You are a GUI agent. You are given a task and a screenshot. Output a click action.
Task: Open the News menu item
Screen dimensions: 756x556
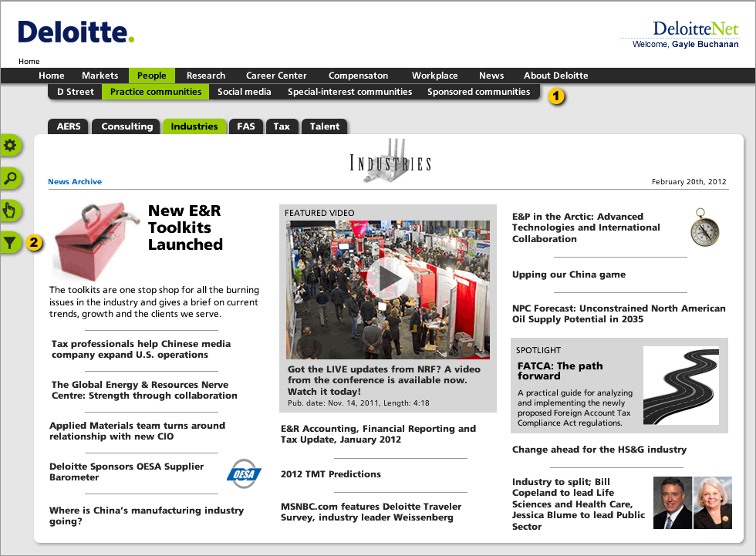tap(491, 76)
